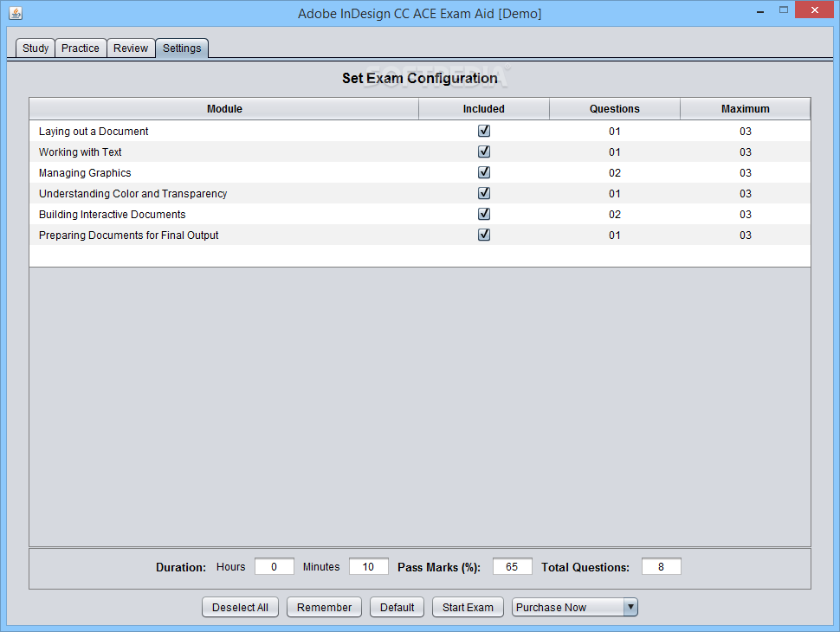Click the Questions column header
Viewport: 840px width, 632px height.
[615, 109]
